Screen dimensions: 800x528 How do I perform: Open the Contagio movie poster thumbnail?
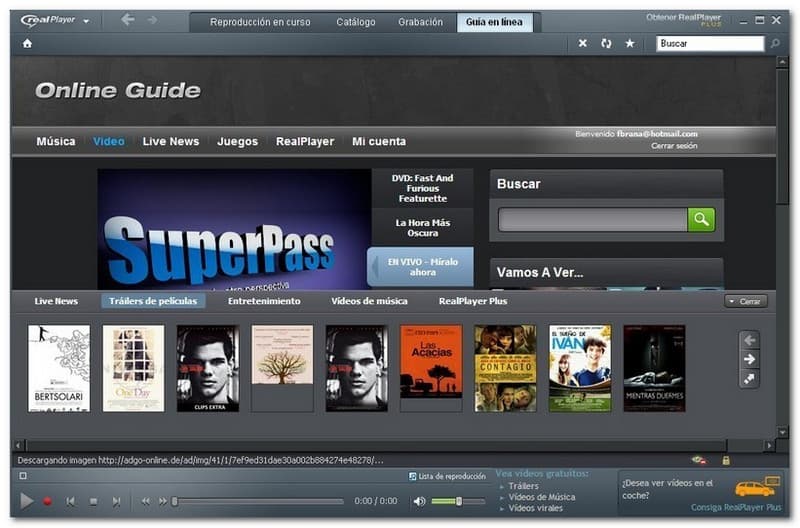point(505,367)
